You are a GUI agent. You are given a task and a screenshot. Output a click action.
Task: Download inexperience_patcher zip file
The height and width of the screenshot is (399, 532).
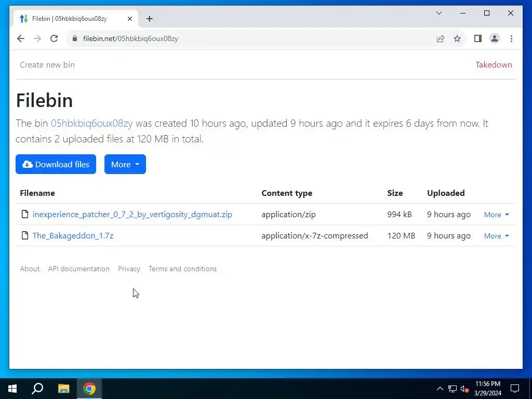click(x=132, y=215)
